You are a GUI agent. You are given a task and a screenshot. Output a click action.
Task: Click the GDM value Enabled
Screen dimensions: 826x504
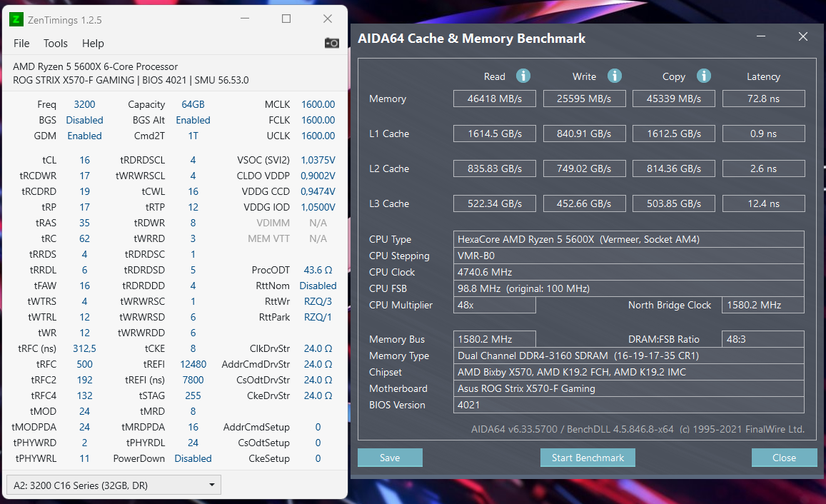point(84,136)
